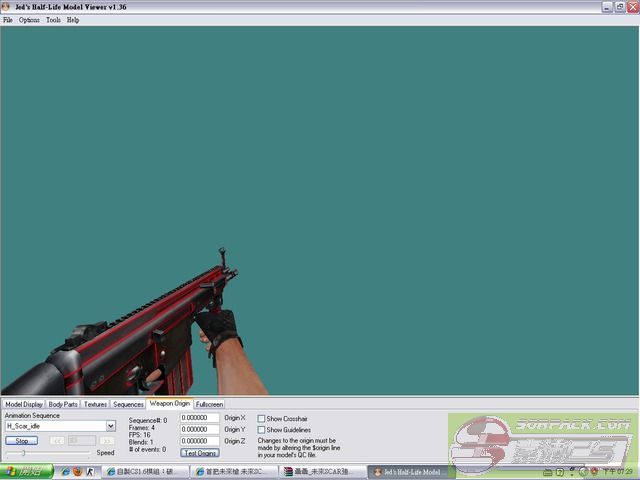This screenshot has height=480, width=640.
Task: Click the Test Origins button
Action: 200,453
